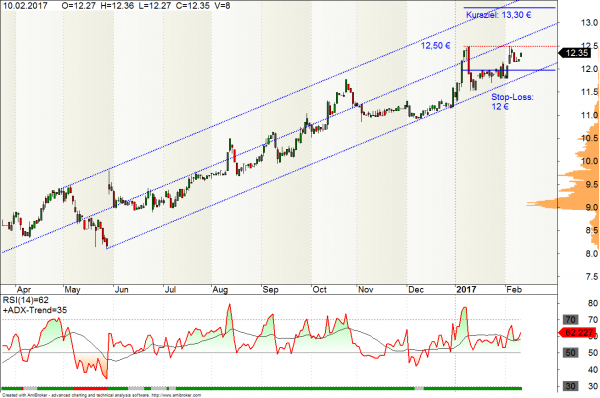Click the red segment of ADX trend ribbon
600x398 pixels.
coord(90,389)
